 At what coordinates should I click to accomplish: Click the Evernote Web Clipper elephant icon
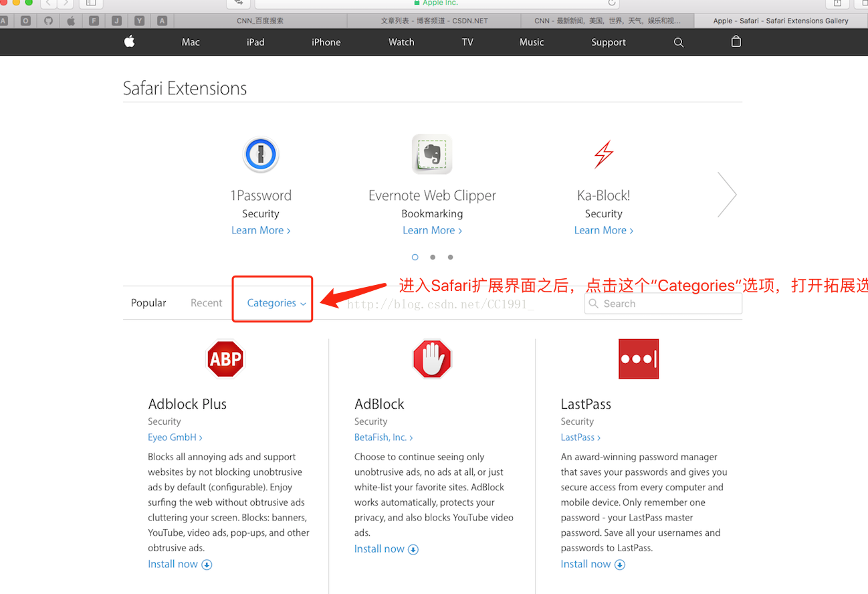click(x=432, y=155)
